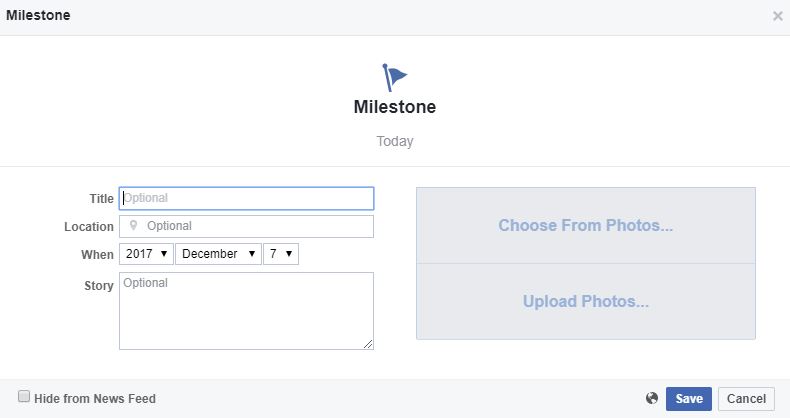The height and width of the screenshot is (418, 790).
Task: Select Choose From Photos option
Action: (585, 226)
